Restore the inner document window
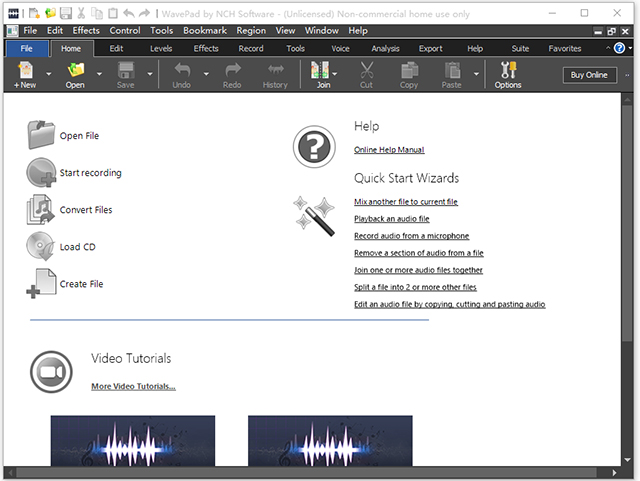 pyautogui.click(x=611, y=31)
